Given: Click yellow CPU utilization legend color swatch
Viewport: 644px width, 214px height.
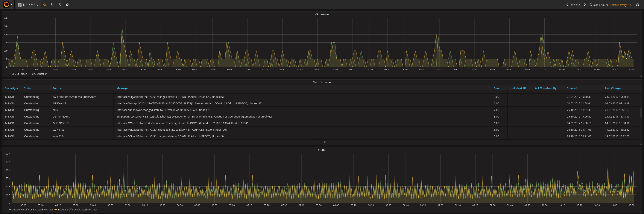Looking at the screenshot, I should coord(30,74).
